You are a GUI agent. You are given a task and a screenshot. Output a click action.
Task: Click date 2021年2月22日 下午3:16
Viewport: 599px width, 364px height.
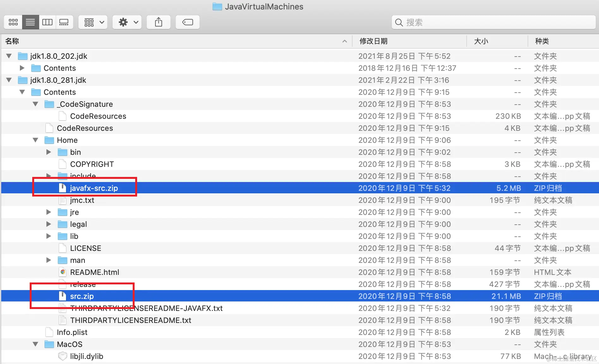404,80
